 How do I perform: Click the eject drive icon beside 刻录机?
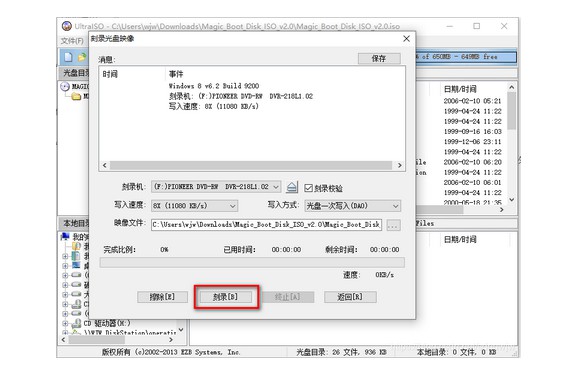[292, 187]
